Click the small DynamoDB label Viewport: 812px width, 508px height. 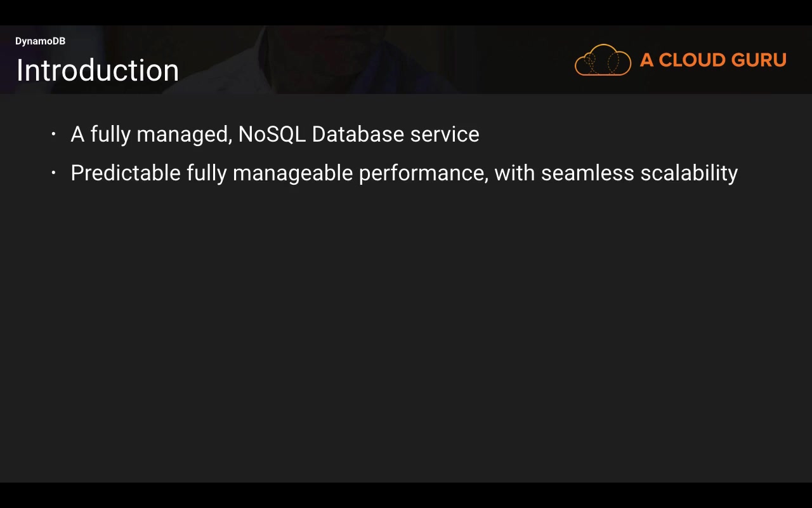coord(40,41)
